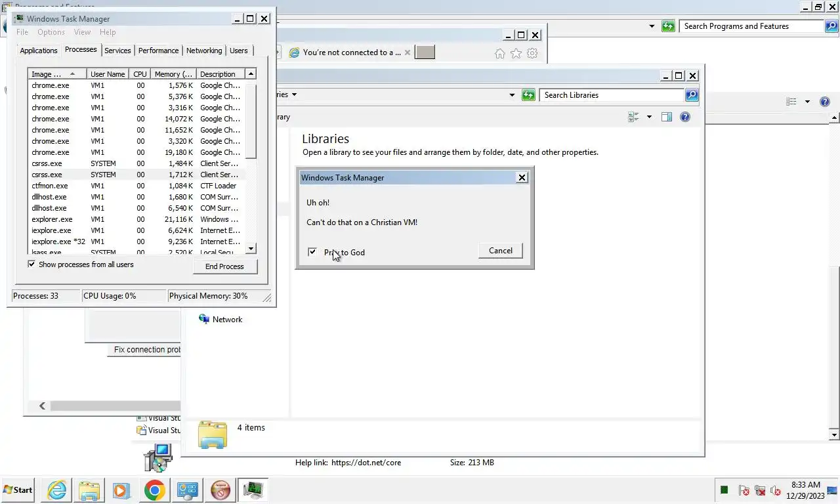Expand Programs and Features address history dropdown

click(652, 26)
